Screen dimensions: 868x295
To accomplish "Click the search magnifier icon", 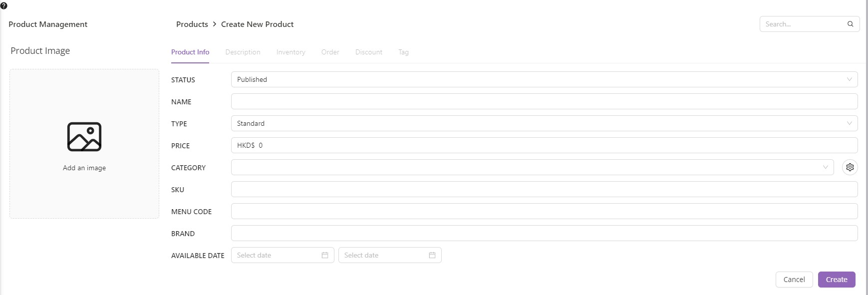I will tap(850, 24).
